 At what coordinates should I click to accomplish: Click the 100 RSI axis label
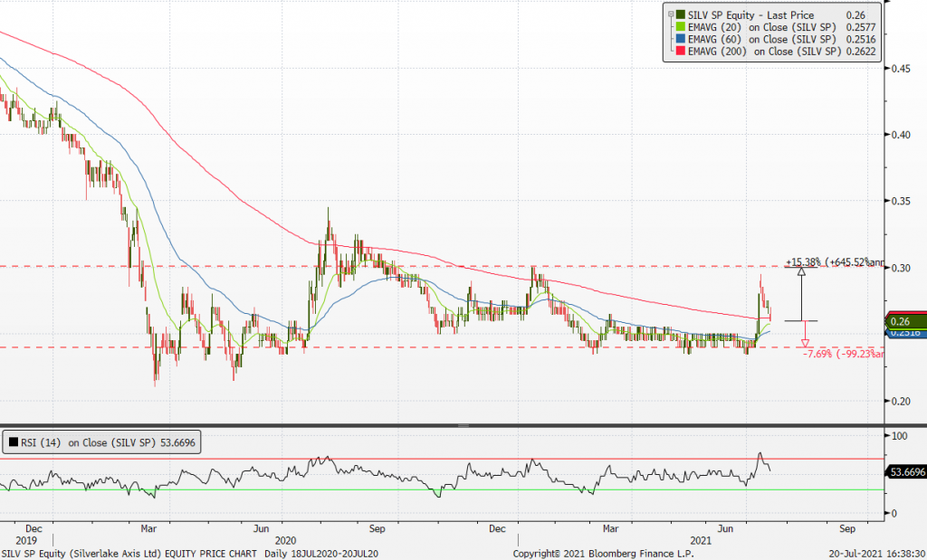[x=899, y=436]
